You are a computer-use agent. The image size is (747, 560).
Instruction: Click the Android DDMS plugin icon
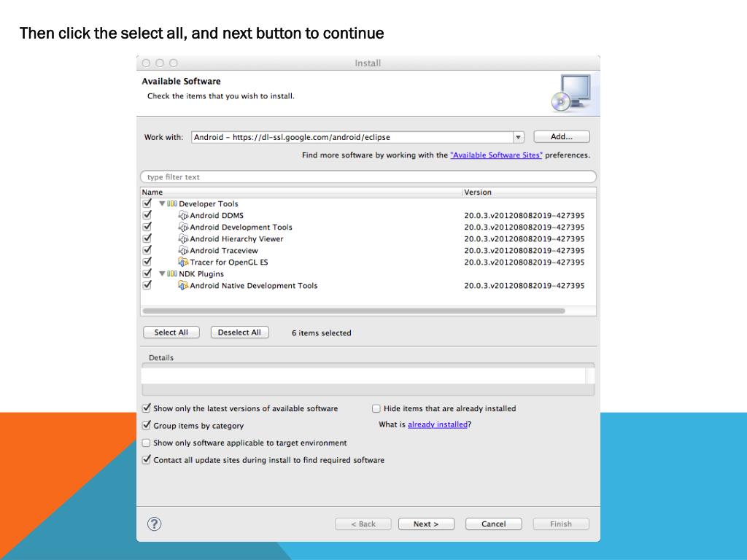183,215
